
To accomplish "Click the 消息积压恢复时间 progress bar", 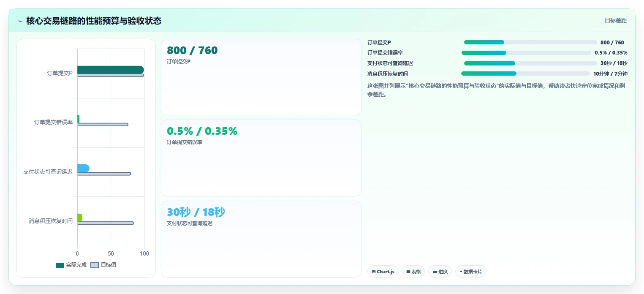I will 526,73.
